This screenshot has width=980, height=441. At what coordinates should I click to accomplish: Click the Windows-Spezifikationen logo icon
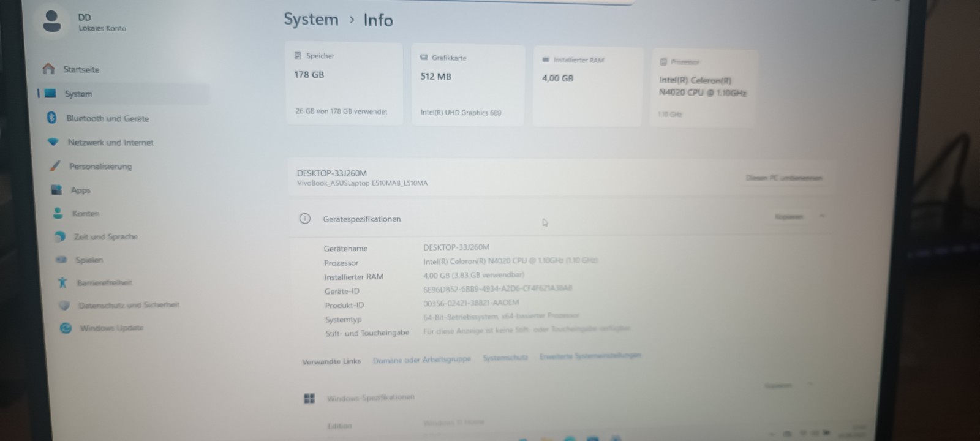pyautogui.click(x=309, y=399)
